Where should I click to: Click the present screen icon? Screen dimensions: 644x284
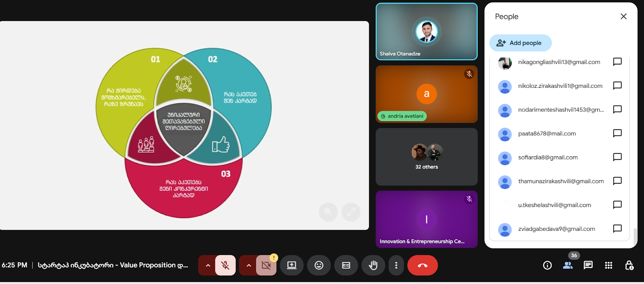[292, 265]
